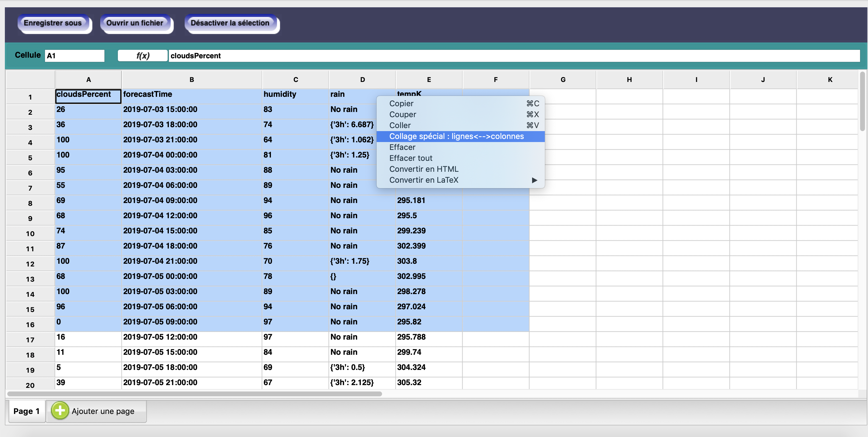The width and height of the screenshot is (868, 437).
Task: Click cell 2019-07-04 18:00:00
Action: click(192, 248)
